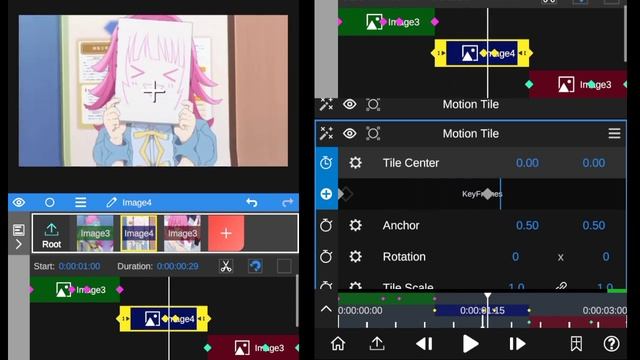Open the hamburger menu in blue toolbar
This screenshot has height=360, width=640.
pos(81,202)
